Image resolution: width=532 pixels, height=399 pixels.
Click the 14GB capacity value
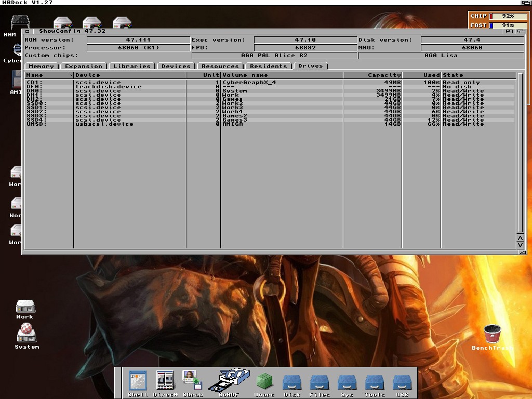pyautogui.click(x=393, y=124)
